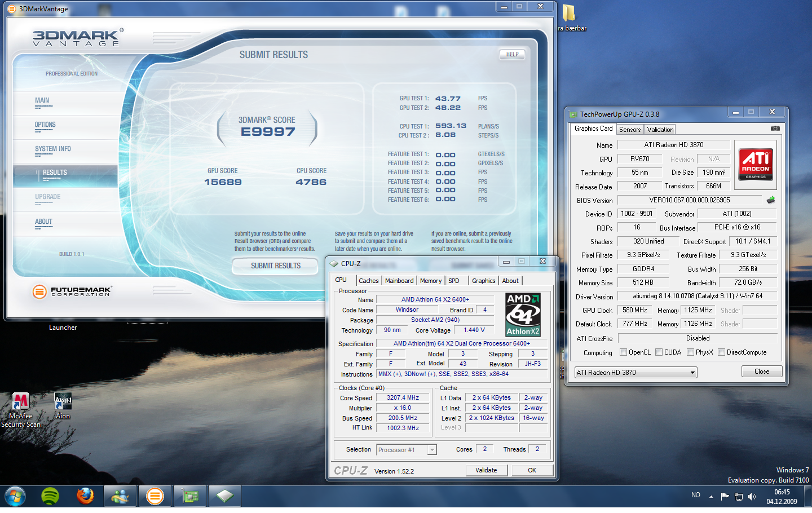
Task: Click the Validate button in CPU-Z
Action: 486,470
